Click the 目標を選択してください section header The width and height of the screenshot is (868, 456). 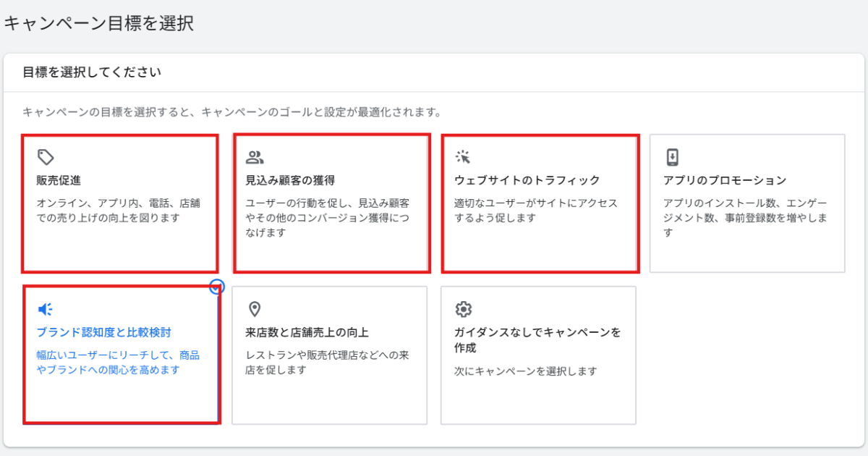92,72
